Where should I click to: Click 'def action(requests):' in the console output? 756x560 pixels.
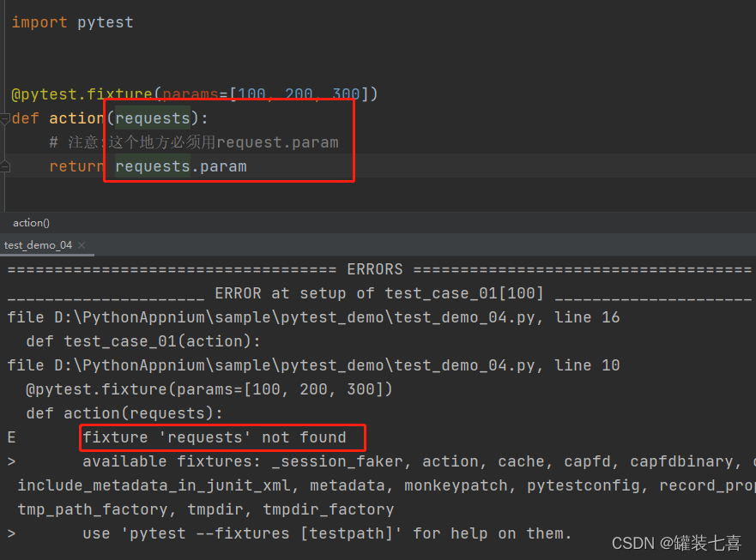click(124, 413)
